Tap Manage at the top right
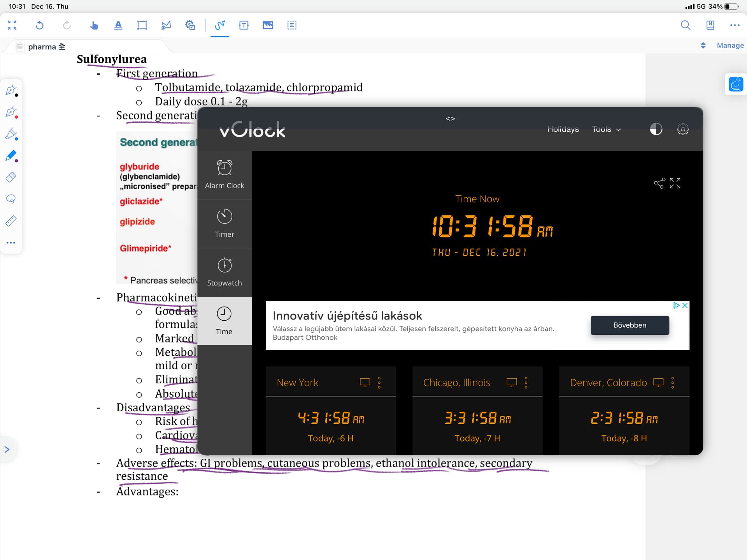Image resolution: width=747 pixels, height=560 pixels. tap(730, 46)
